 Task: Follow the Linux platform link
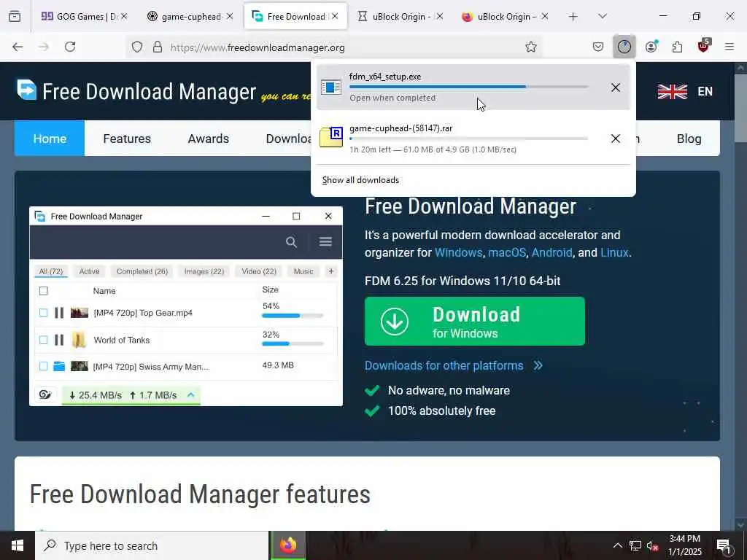pos(614,252)
